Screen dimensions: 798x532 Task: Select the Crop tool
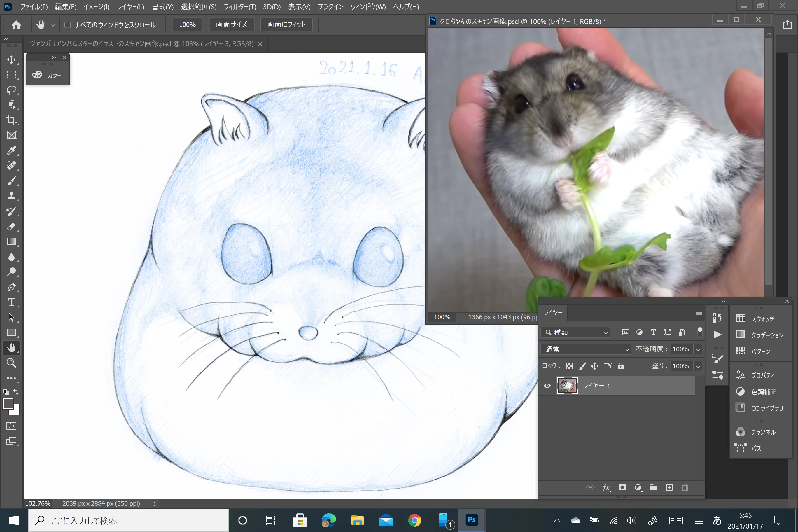click(x=11, y=120)
